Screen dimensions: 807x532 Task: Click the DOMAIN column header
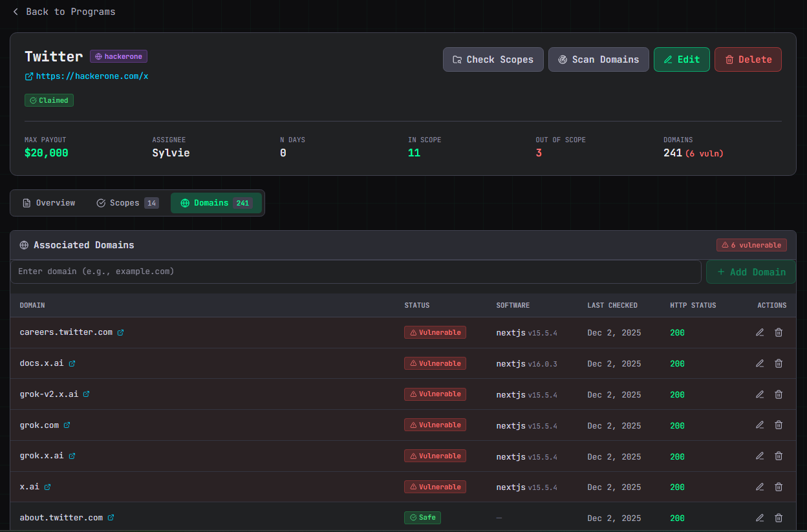(x=32, y=305)
